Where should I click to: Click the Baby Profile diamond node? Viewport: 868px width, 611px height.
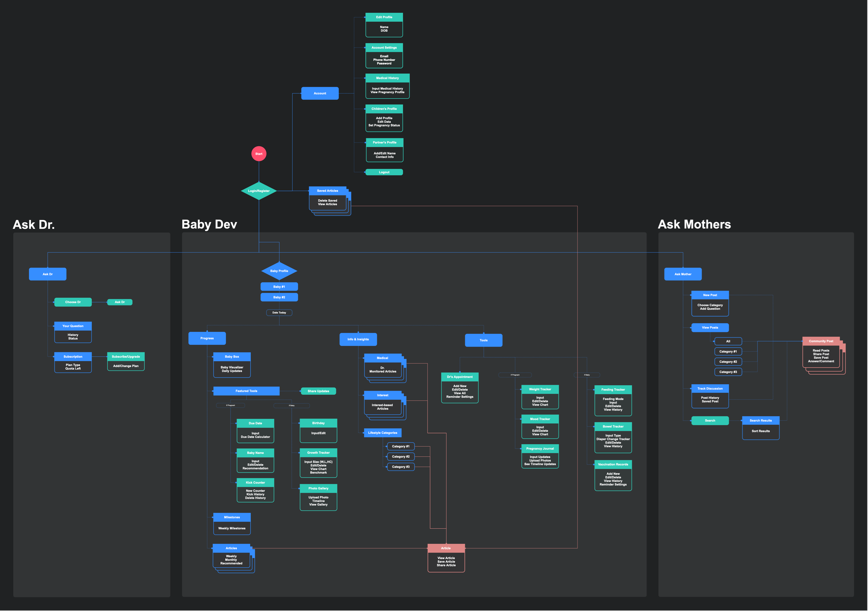click(x=279, y=271)
